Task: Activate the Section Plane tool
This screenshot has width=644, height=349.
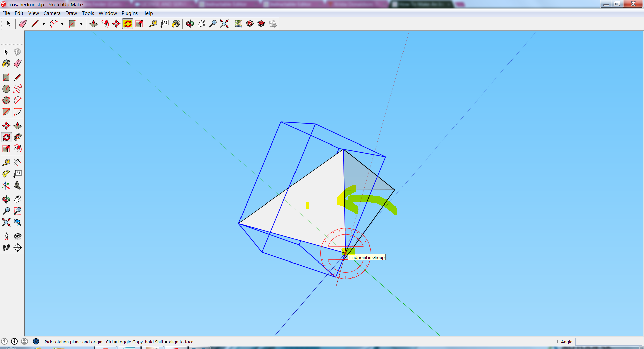Action: point(18,248)
